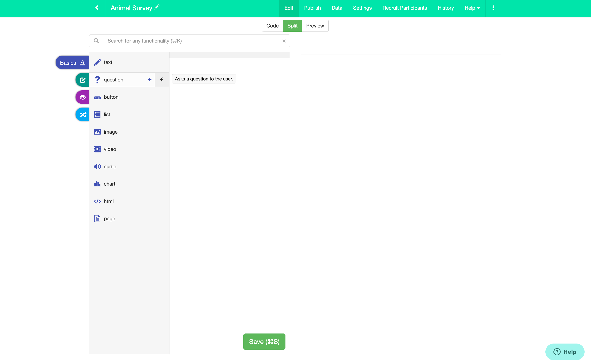This screenshot has width=591, height=364.
Task: Click the chart bar icon
Action: (x=97, y=184)
